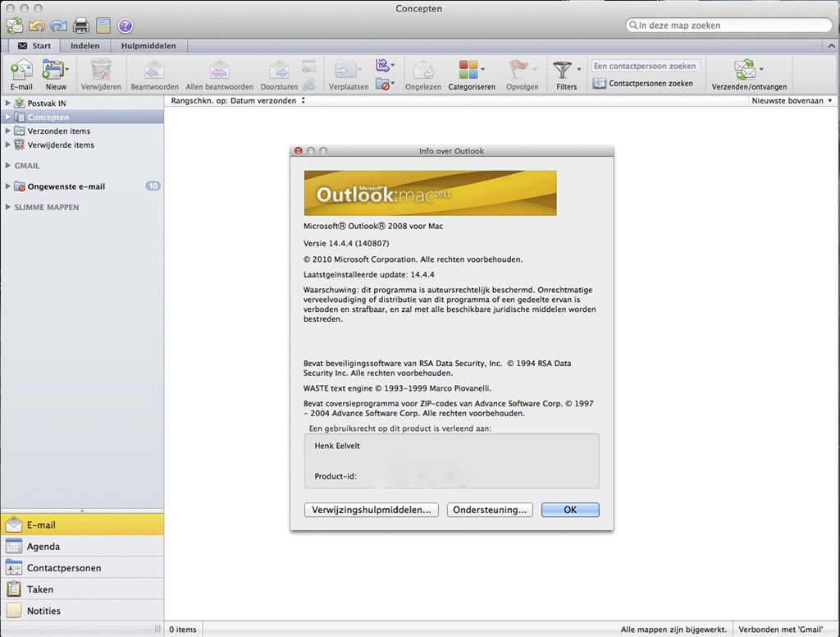
Task: Expand the Verzonden items triangle
Action: [x=7, y=131]
